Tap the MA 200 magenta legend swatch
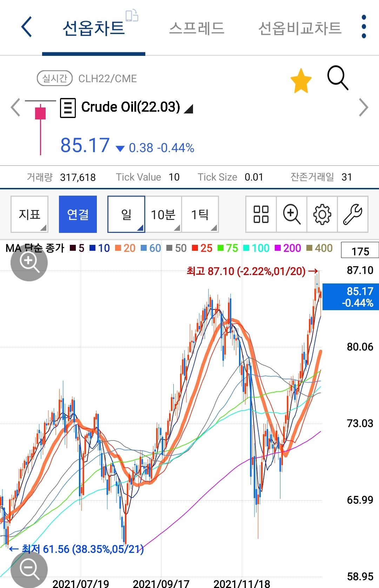Screen dimensions: 379x588 [x=278, y=248]
